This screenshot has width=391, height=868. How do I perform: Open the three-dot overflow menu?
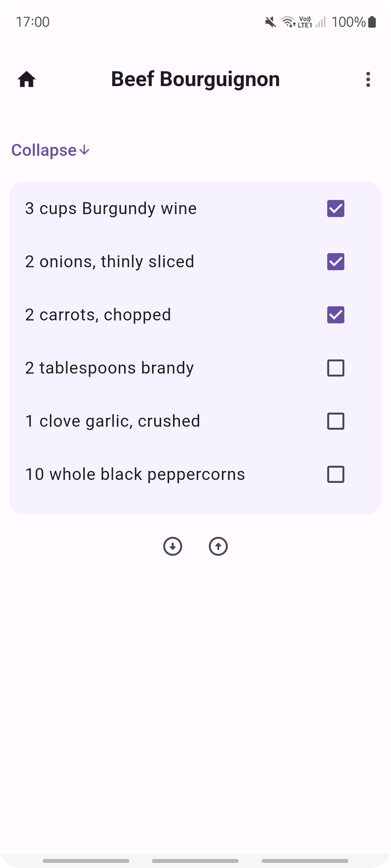368,79
